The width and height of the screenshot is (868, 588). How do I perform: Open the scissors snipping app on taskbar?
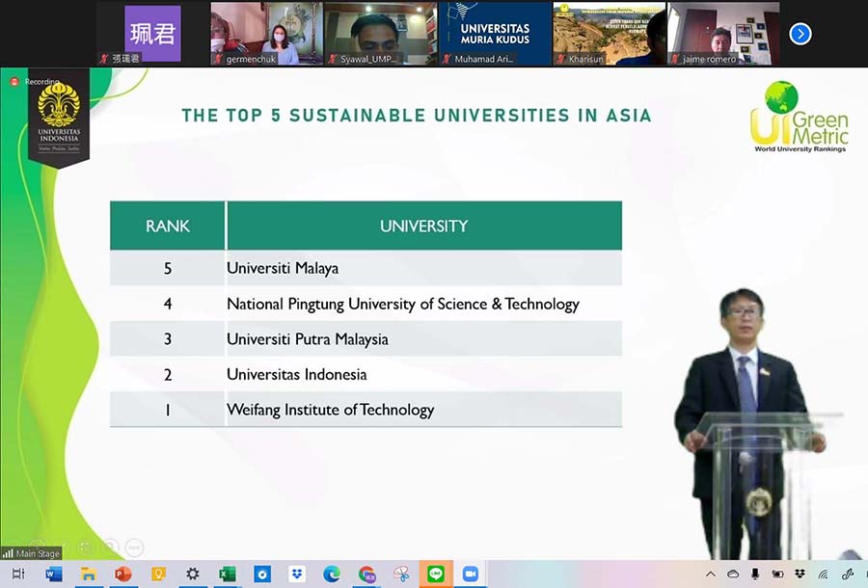401,575
